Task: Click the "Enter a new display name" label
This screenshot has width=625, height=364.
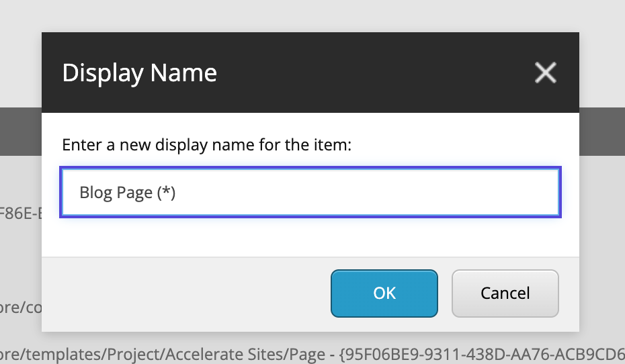Action: click(x=206, y=145)
